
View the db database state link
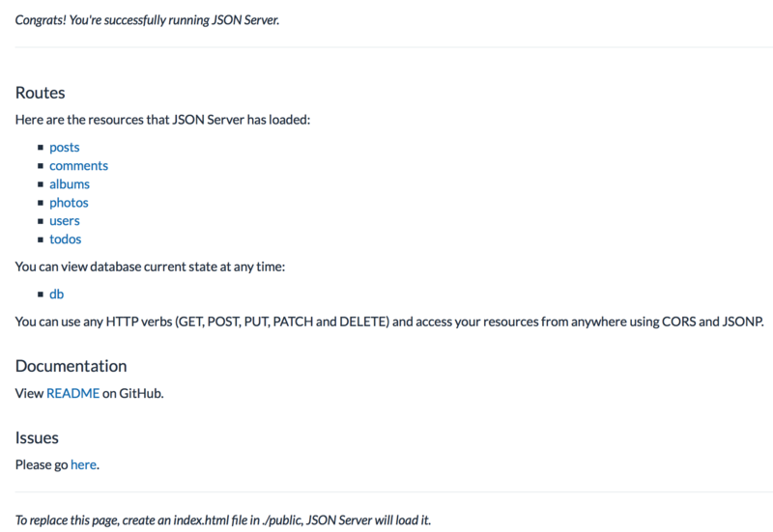click(57, 294)
